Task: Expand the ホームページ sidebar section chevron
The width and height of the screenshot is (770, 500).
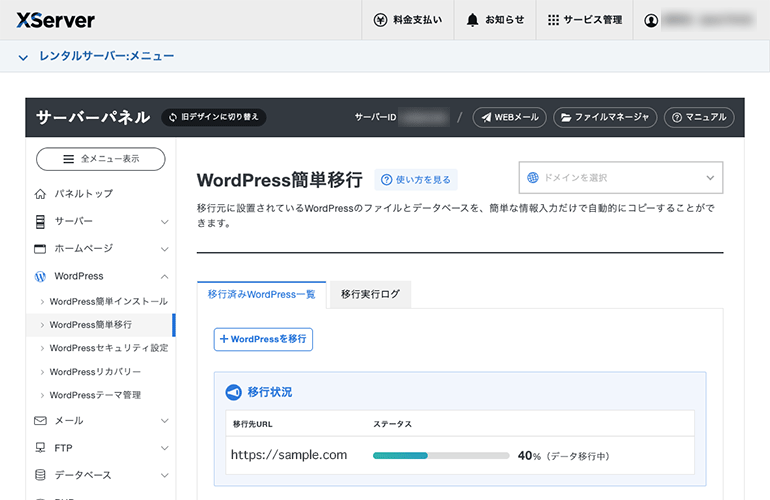Action: click(165, 249)
